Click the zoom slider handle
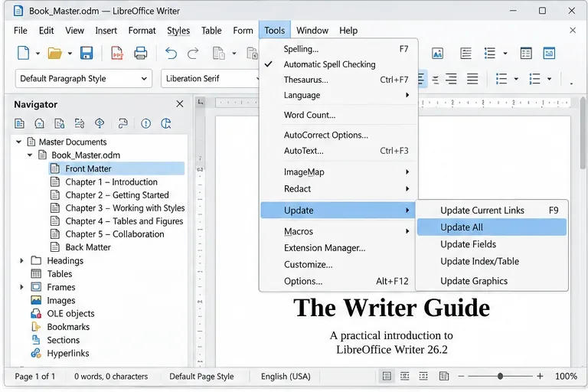 tap(500, 376)
